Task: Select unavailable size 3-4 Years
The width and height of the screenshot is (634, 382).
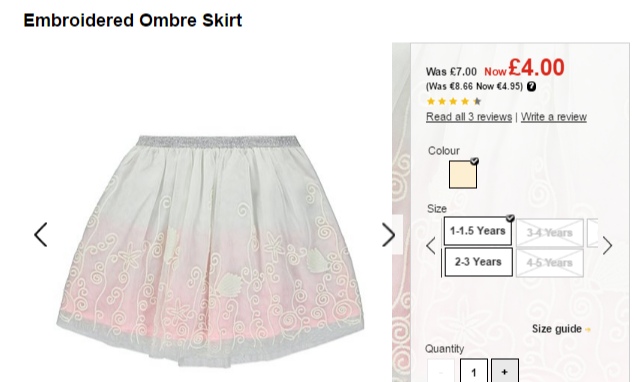Action: point(550,233)
